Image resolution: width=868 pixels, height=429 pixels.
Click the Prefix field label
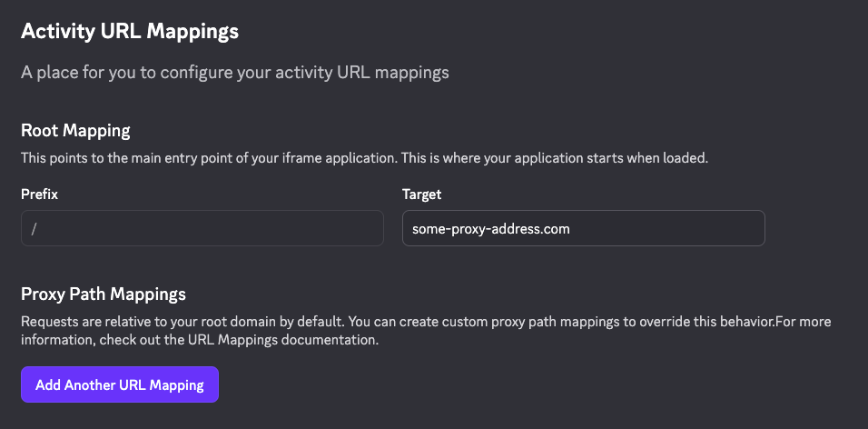coord(39,195)
